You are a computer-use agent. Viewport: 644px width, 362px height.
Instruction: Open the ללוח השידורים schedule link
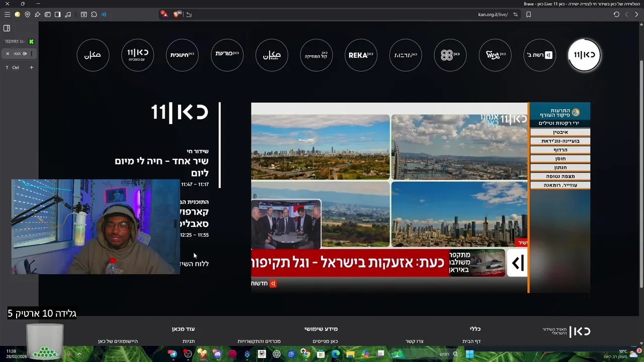point(194,263)
